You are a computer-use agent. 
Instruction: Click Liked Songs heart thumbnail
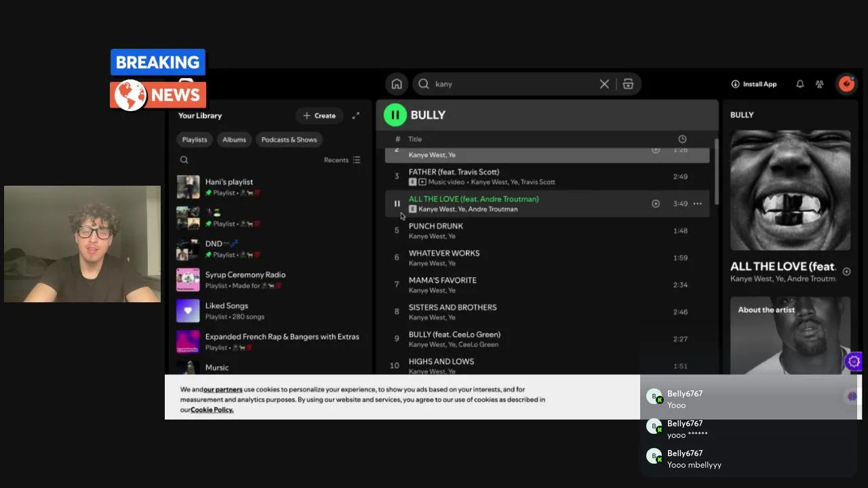tap(188, 311)
